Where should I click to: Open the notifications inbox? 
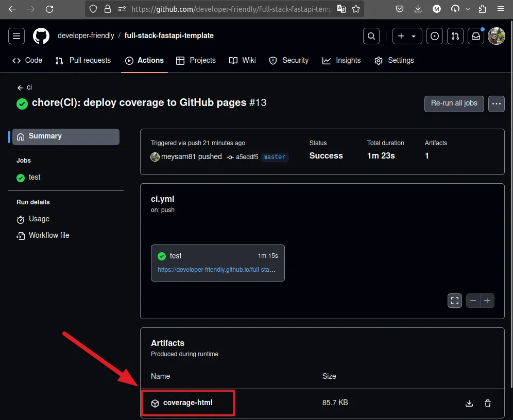476,36
